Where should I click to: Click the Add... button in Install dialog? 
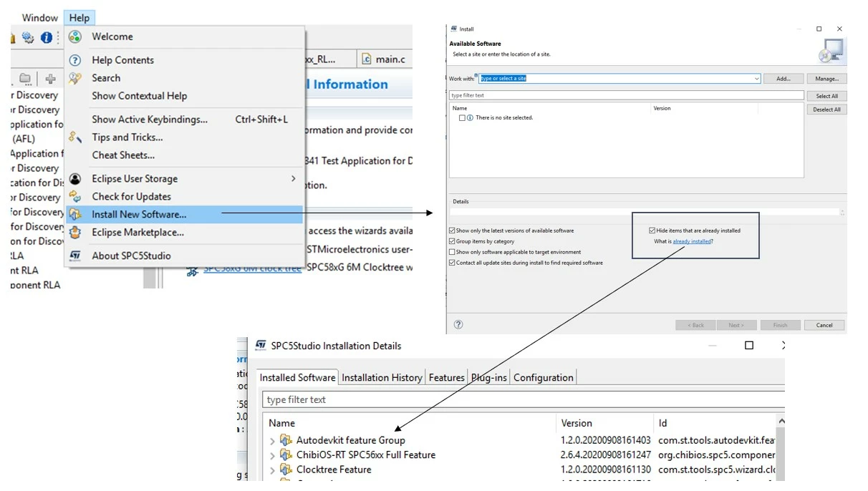[783, 79]
